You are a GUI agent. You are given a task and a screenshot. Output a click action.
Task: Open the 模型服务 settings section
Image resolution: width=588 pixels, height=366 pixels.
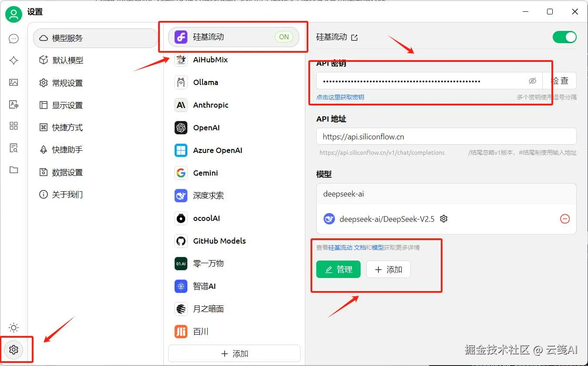[x=95, y=38]
